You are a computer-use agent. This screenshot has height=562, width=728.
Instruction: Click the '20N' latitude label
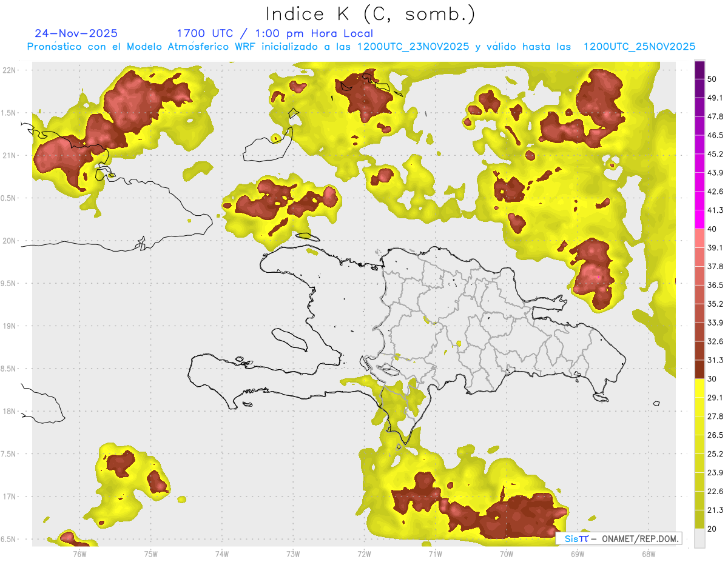tap(10, 241)
